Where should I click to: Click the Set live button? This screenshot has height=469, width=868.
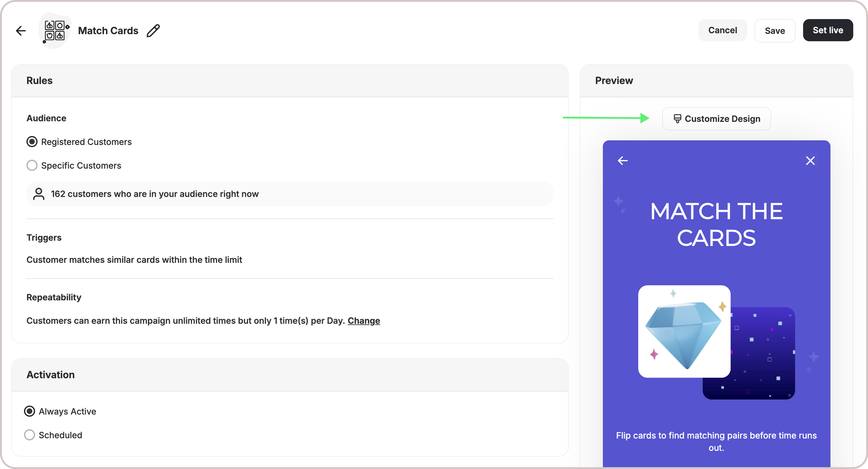pos(828,30)
